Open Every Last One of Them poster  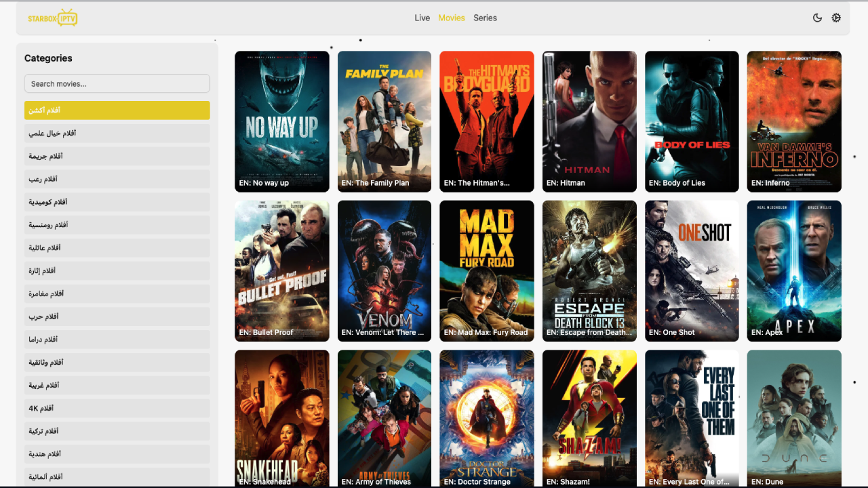692,419
